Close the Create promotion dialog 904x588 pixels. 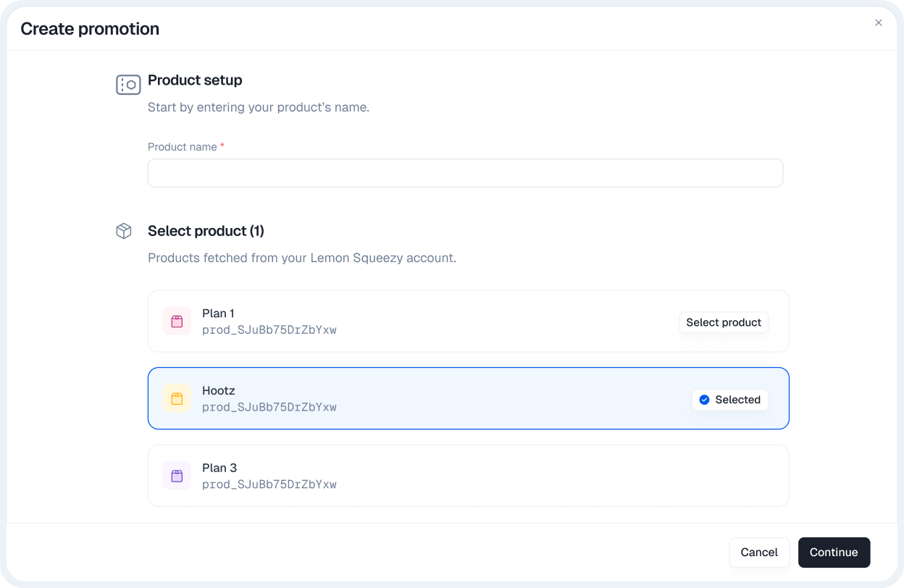(878, 23)
